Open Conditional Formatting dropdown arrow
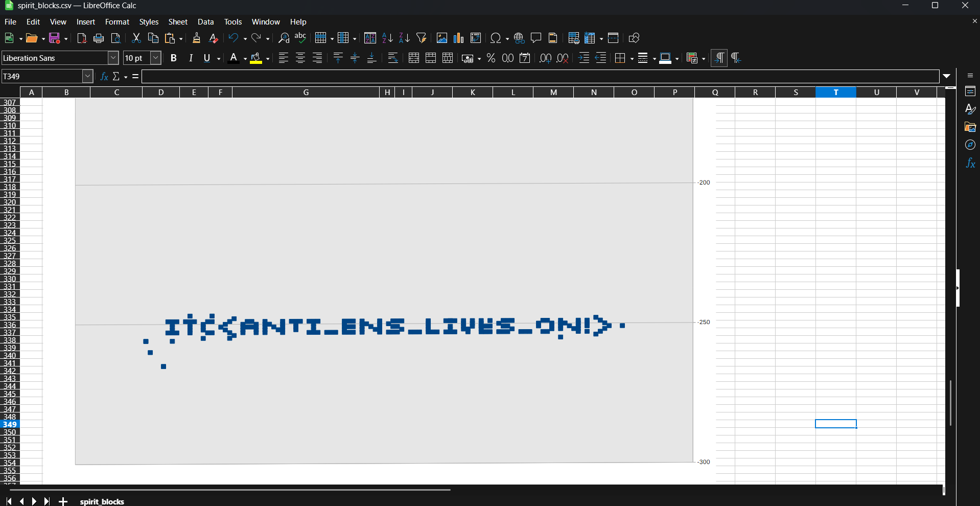 click(x=704, y=58)
